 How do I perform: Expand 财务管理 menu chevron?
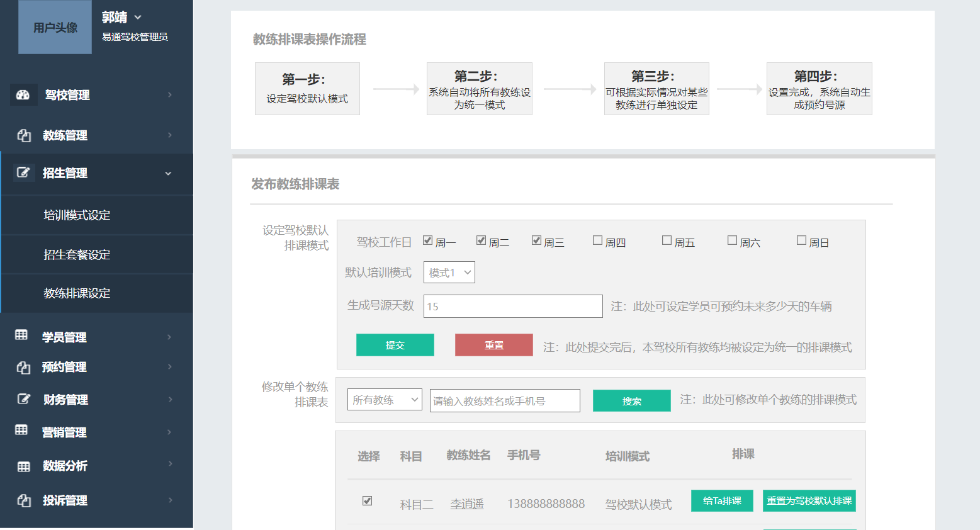pos(169,400)
